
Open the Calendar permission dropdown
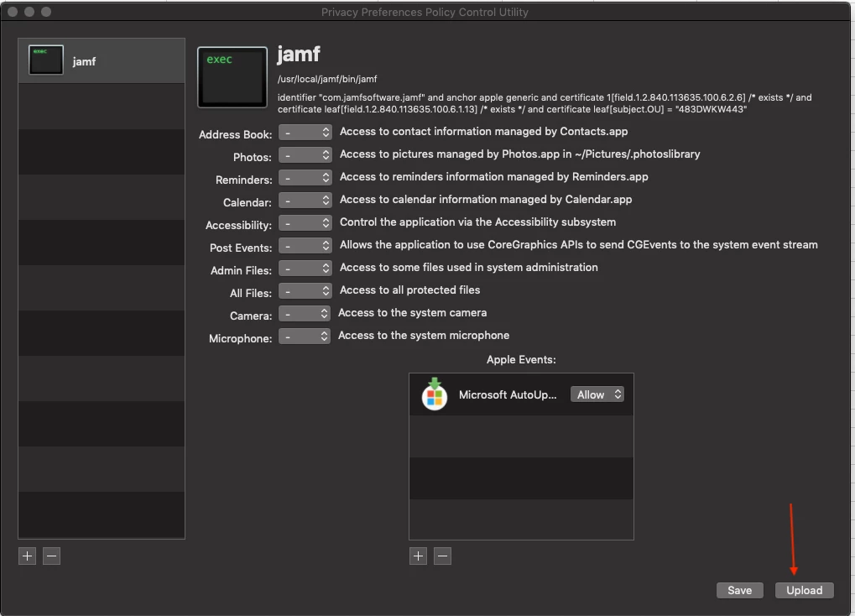(x=305, y=201)
